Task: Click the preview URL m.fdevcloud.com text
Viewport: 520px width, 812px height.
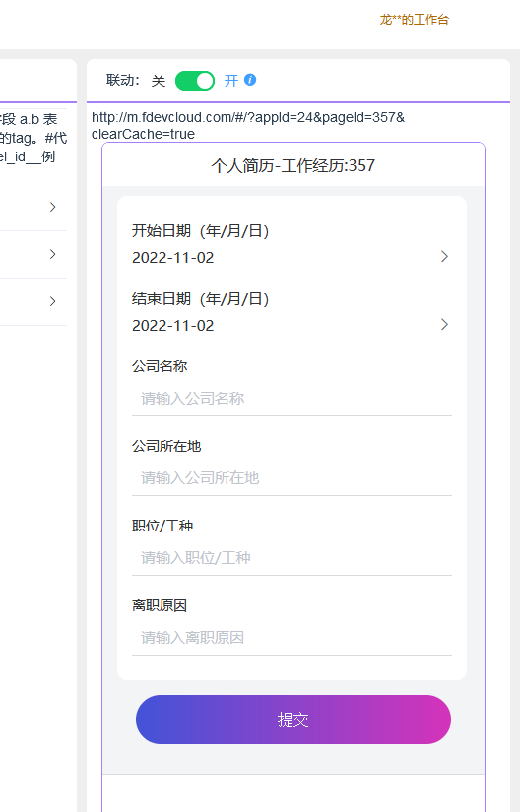Action: (248, 125)
